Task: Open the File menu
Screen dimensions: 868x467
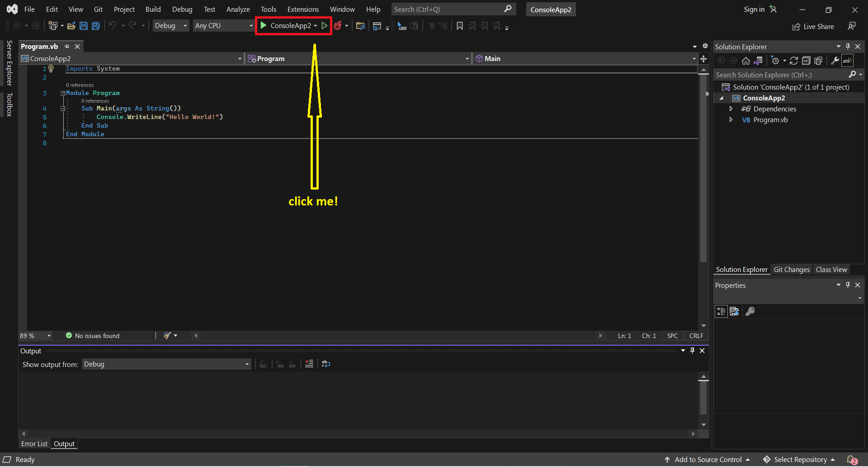Action: tap(29, 9)
